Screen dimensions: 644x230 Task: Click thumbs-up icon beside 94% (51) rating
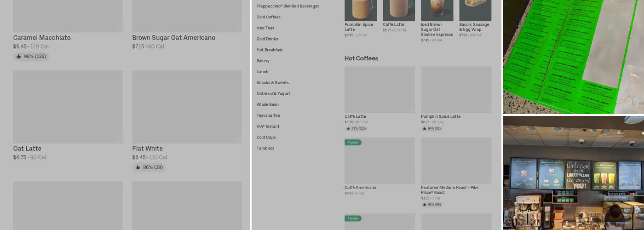[x=425, y=128]
